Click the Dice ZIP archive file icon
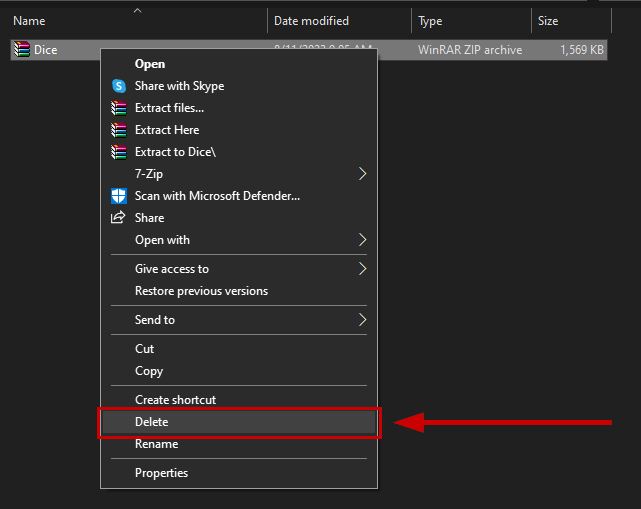Screen dimensions: 641x509 [21, 50]
